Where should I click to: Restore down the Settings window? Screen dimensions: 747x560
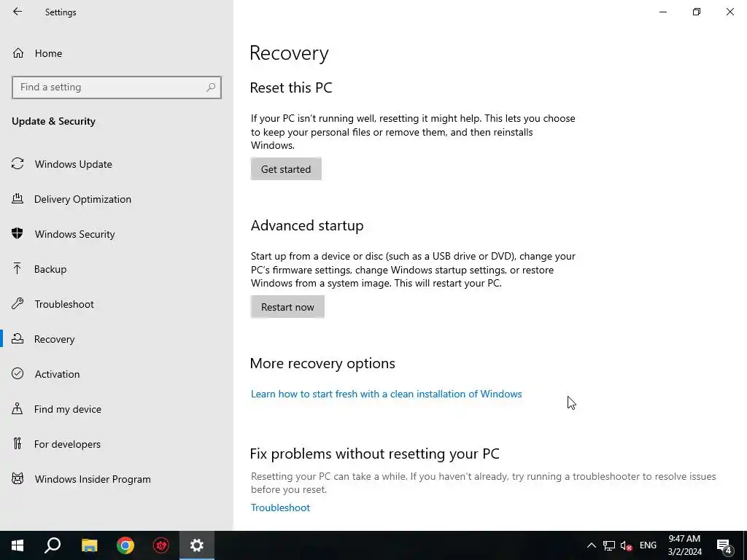[697, 12]
